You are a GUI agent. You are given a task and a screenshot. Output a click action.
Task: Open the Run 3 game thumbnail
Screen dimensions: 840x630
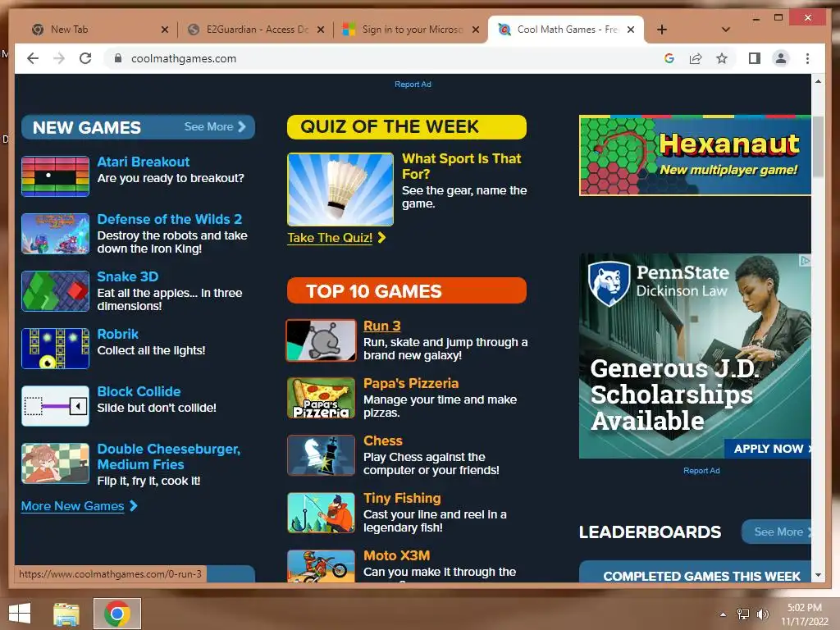pyautogui.click(x=321, y=340)
